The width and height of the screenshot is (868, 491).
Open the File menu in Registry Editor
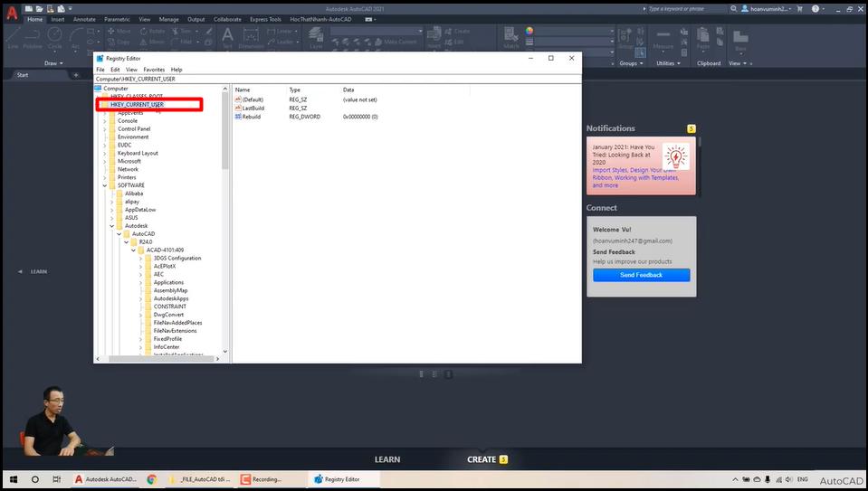click(100, 70)
